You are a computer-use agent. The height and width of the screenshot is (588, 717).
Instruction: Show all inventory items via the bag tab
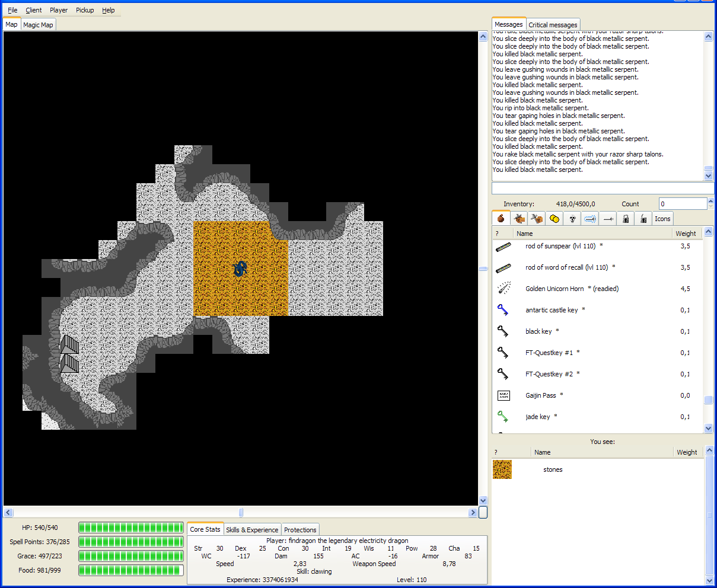click(501, 218)
